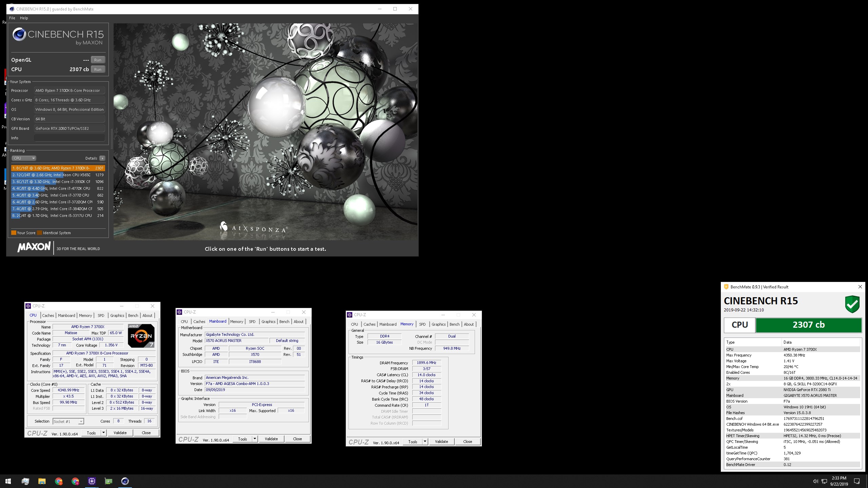Click Close in the CPU-Z processor window
The height and width of the screenshot is (488, 868).
146,433
